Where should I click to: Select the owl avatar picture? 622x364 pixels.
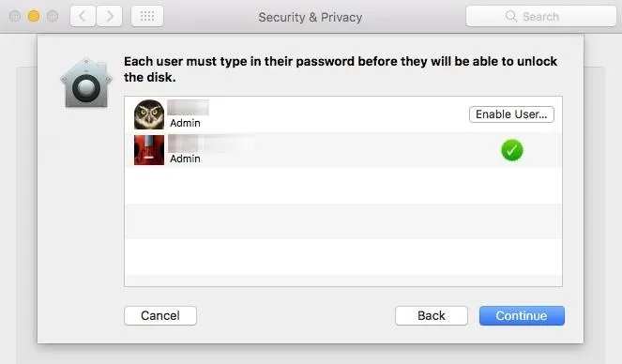point(149,114)
